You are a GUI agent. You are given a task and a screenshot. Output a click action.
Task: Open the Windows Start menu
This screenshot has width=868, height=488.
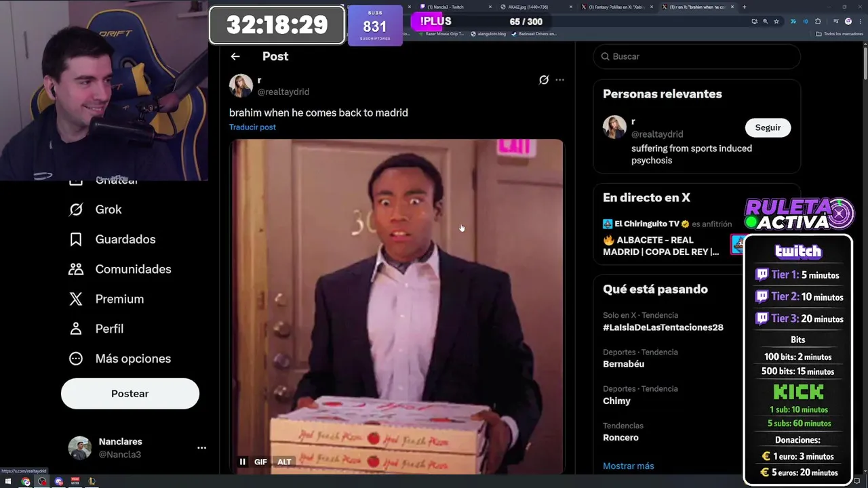coord(8,481)
